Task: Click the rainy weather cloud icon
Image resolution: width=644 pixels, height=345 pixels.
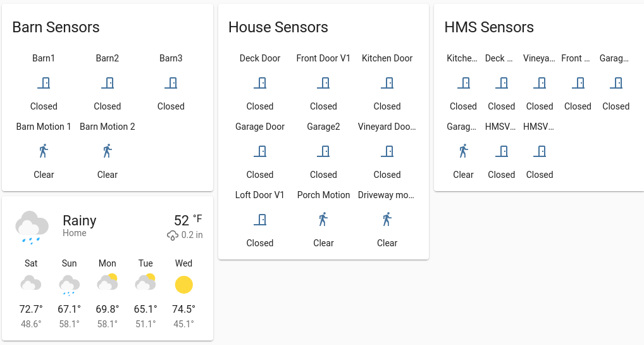Action: (32, 227)
